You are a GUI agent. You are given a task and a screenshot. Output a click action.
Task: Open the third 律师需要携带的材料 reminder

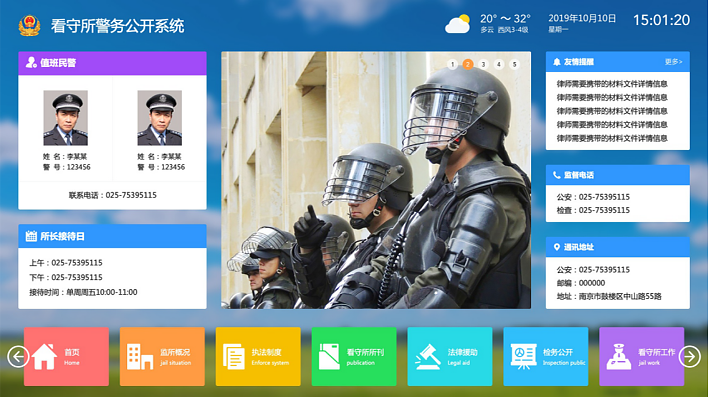(x=612, y=111)
